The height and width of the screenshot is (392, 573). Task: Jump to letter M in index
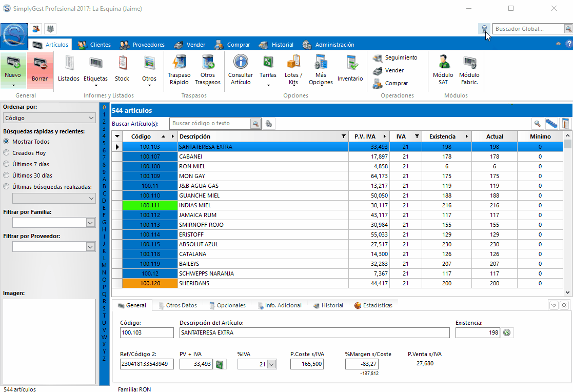coord(104,265)
